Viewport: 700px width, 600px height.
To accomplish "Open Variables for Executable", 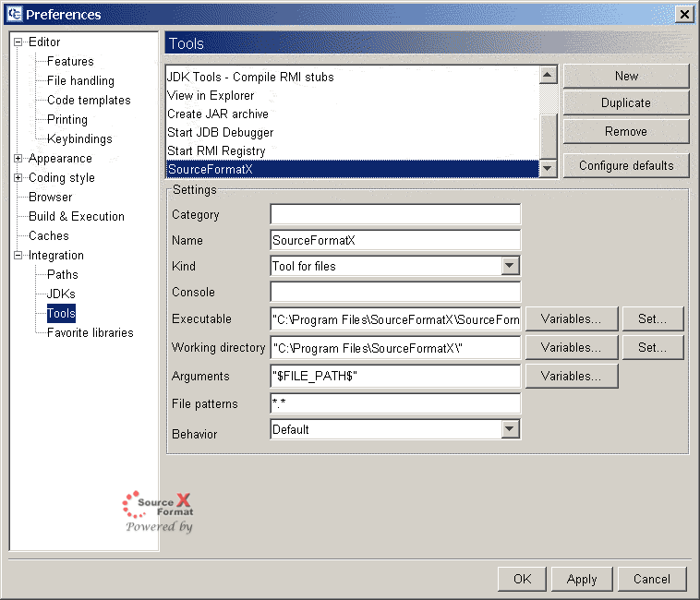I will [x=572, y=319].
